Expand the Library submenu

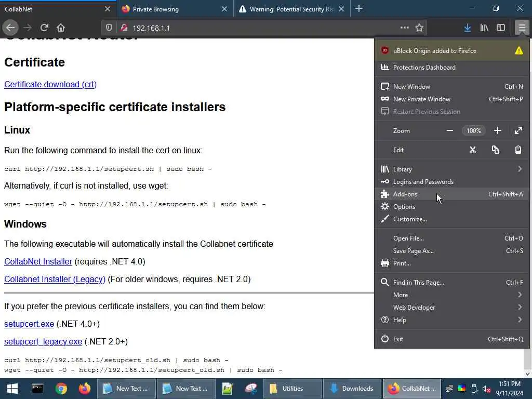point(452,169)
